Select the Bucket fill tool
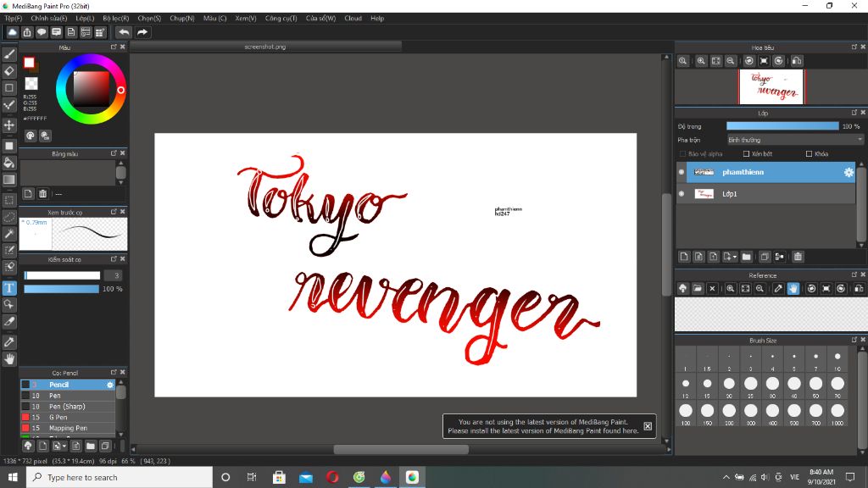This screenshot has width=868, height=488. click(9, 163)
